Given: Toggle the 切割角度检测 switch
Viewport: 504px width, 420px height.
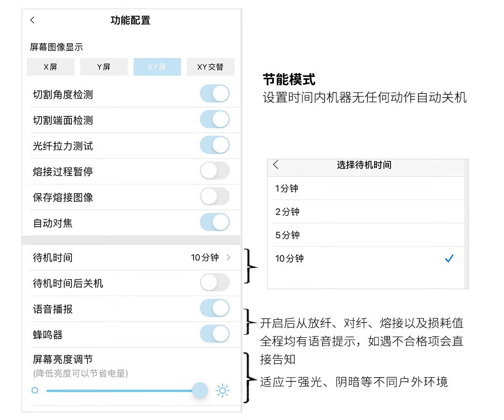Looking at the screenshot, I should pos(215,94).
